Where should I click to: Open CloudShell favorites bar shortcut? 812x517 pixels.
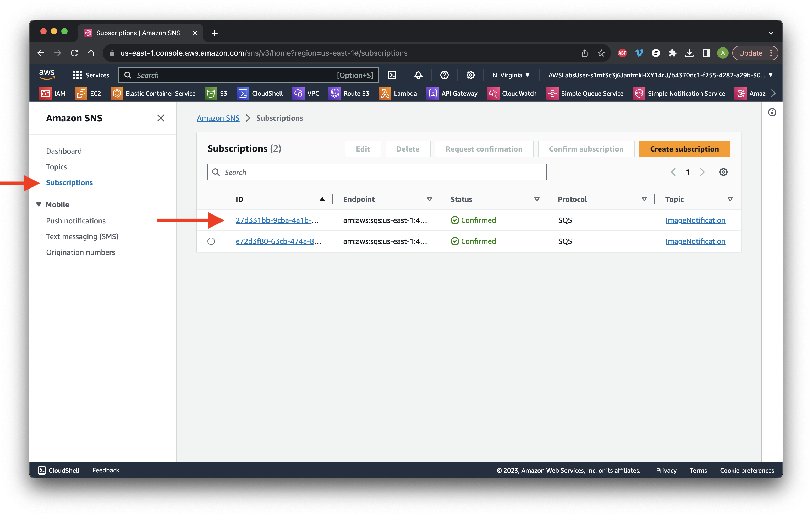pos(260,94)
